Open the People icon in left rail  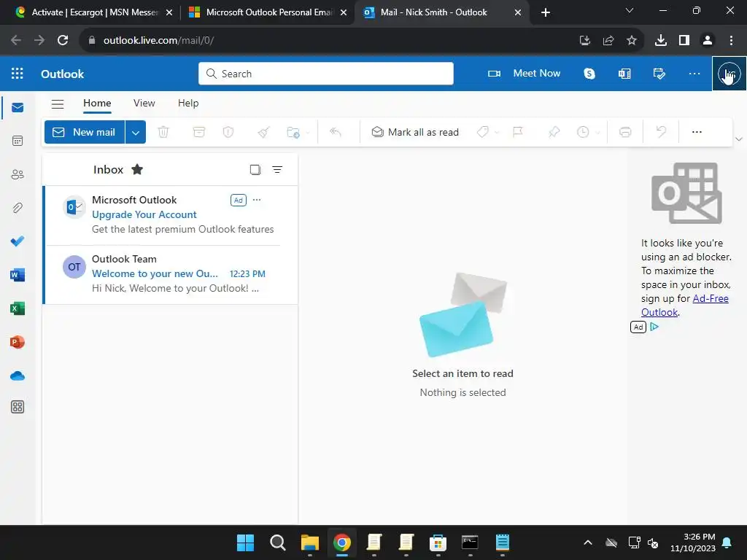(x=18, y=174)
